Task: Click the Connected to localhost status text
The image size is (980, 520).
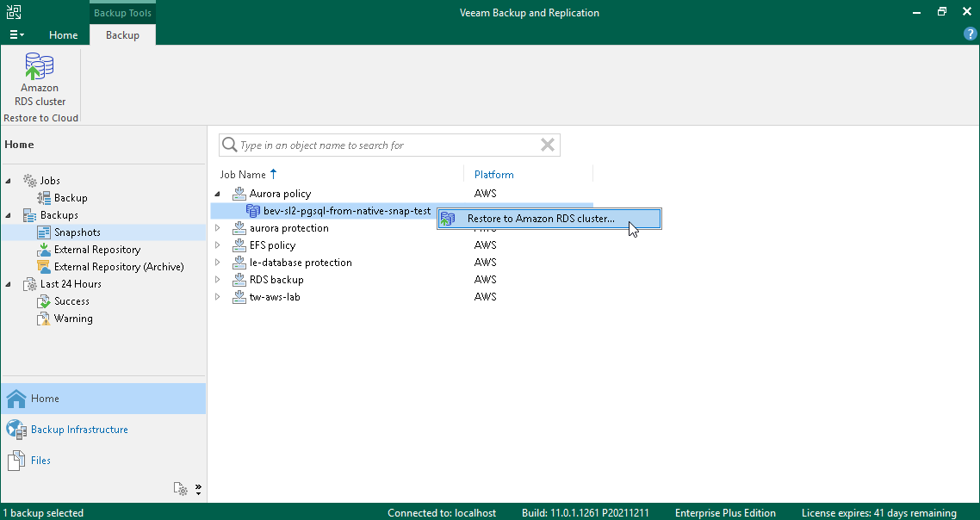Action: (441, 513)
